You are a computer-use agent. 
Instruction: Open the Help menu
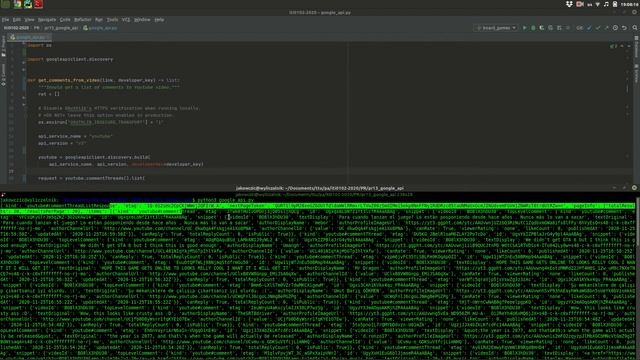tap(159, 20)
